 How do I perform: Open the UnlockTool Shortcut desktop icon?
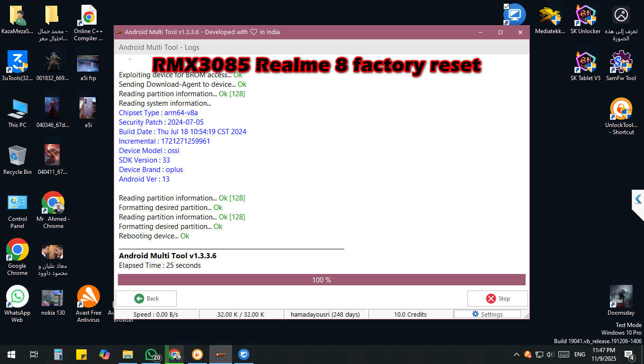coord(621,117)
